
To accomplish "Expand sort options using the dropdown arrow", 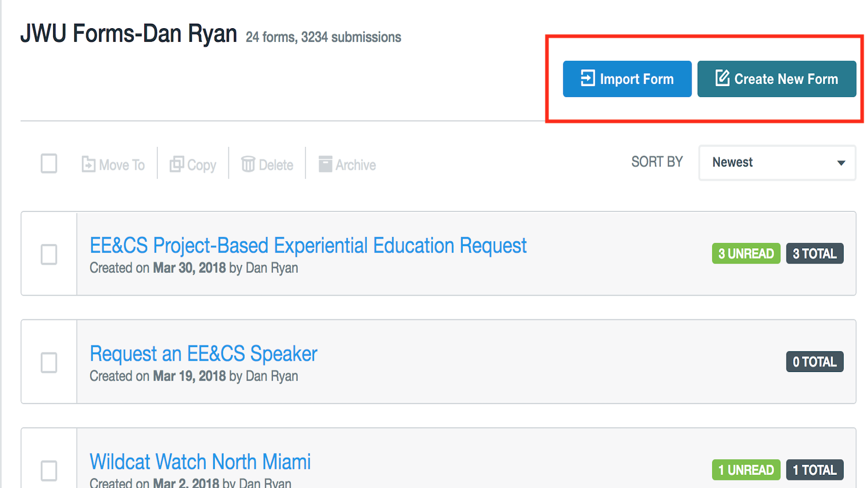I will [x=841, y=163].
